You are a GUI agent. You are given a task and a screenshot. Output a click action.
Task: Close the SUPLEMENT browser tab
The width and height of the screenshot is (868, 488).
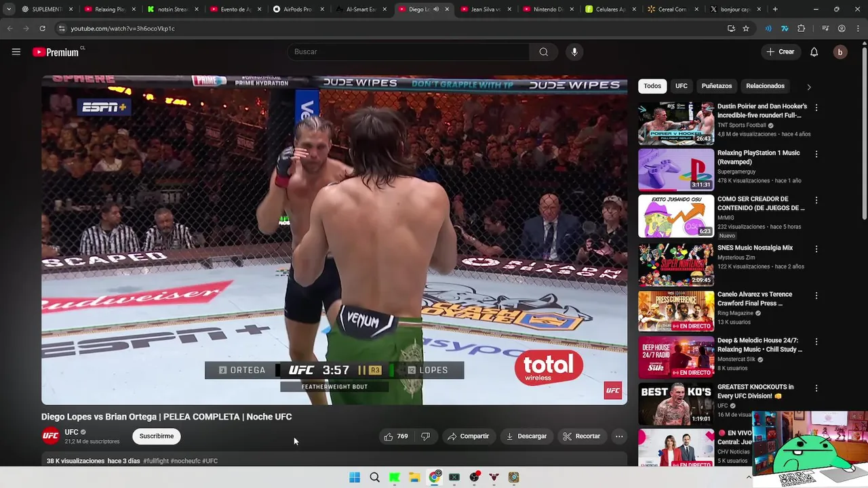point(71,9)
